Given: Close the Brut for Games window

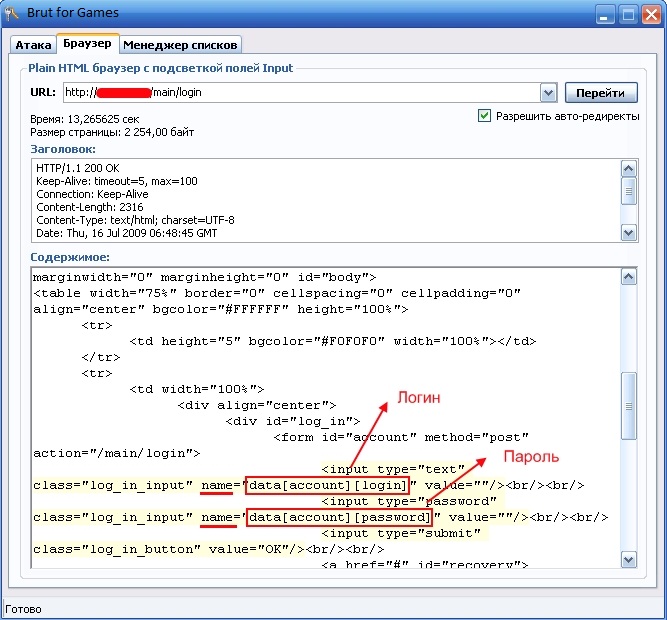Looking at the screenshot, I should click(652, 14).
